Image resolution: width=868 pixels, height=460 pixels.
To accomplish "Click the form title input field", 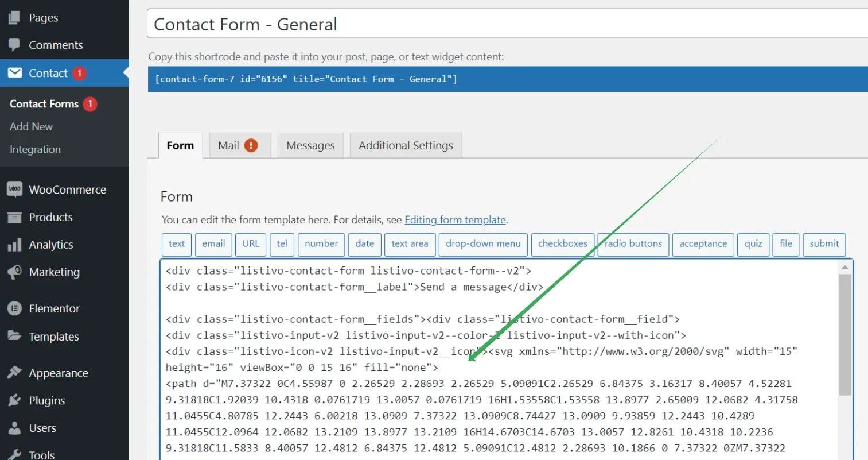I will [x=508, y=24].
